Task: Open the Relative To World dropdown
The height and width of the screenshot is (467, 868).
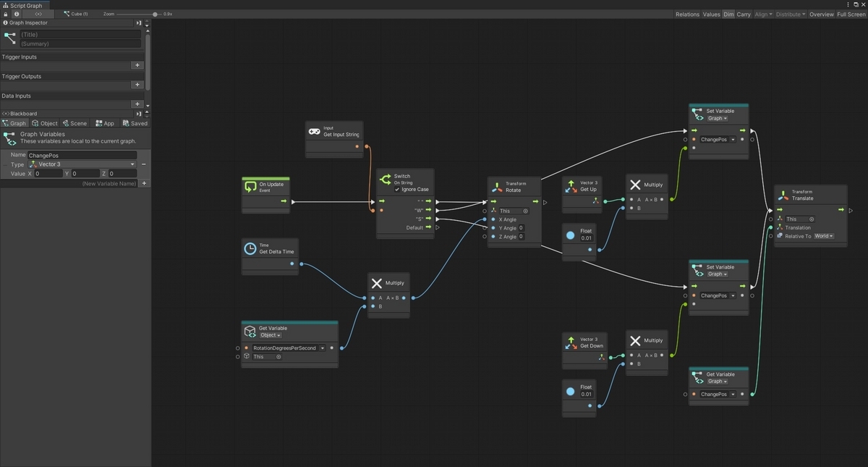Action: click(x=823, y=236)
